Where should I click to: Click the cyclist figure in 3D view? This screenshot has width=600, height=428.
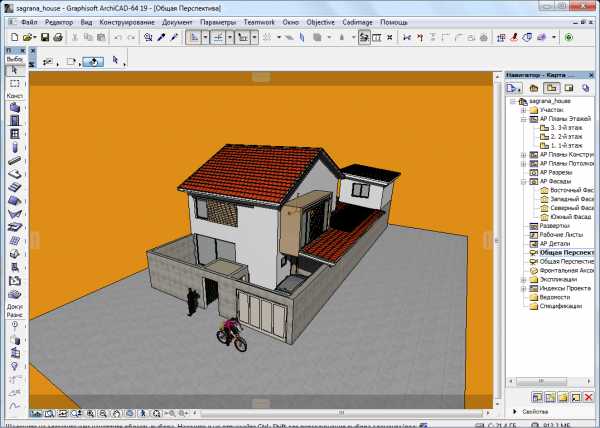231,334
